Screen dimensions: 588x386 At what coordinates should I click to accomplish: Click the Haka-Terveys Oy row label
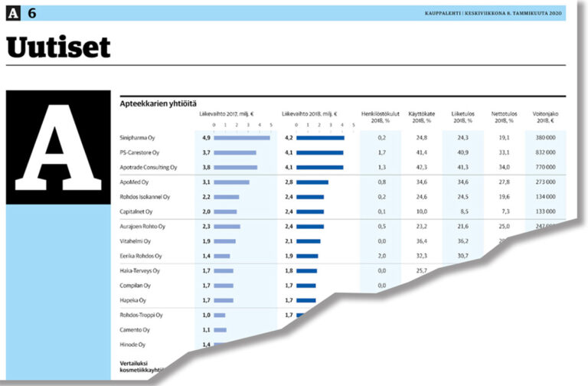pyautogui.click(x=140, y=270)
